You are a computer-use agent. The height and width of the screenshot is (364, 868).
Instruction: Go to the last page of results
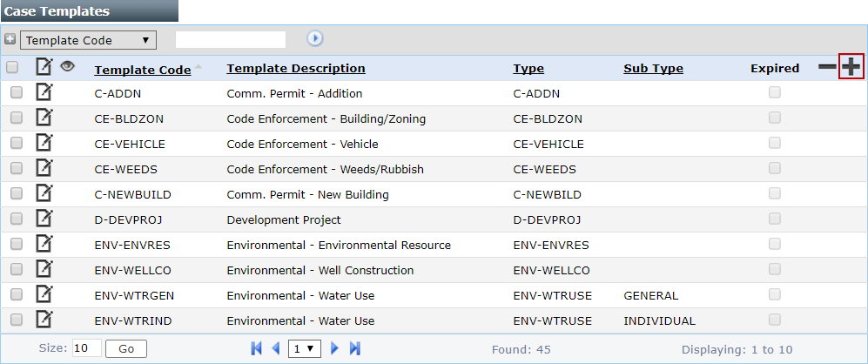pos(355,348)
